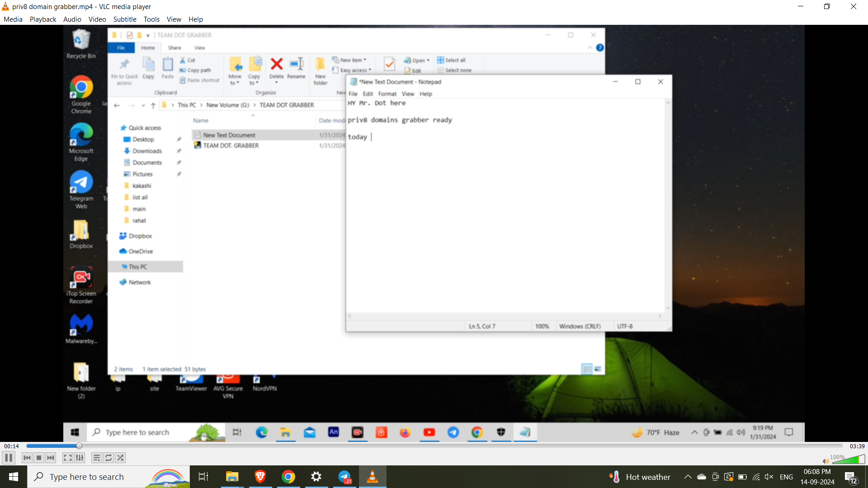Click AVG Secure VPN desktop icon
Screen dimensions: 868x488
(228, 387)
